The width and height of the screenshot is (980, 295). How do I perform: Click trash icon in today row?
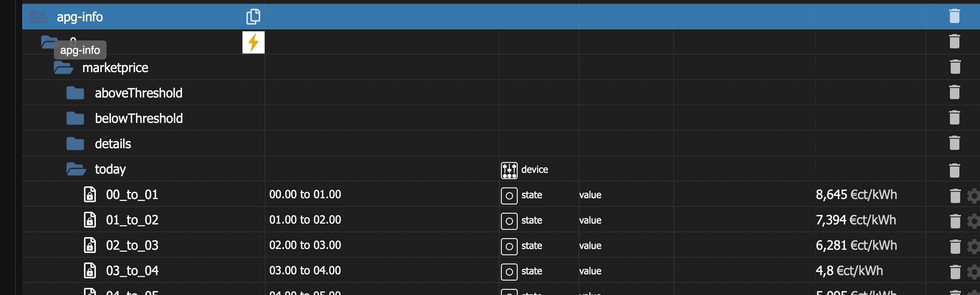(955, 170)
